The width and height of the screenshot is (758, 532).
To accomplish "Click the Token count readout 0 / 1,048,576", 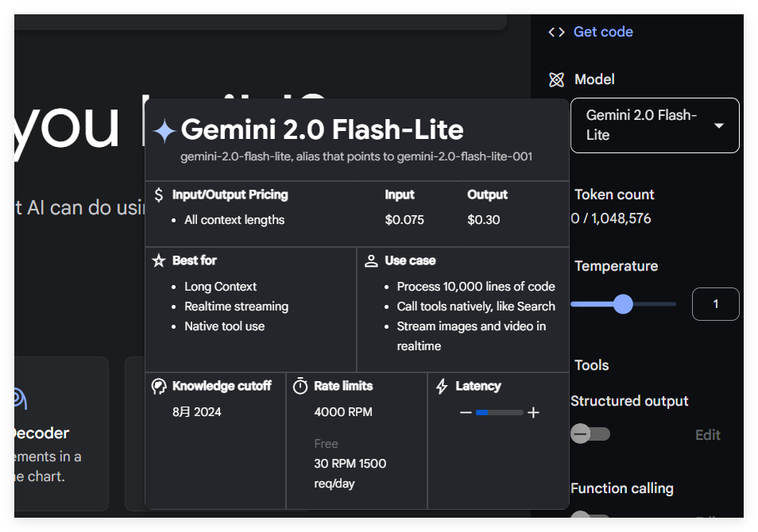I will click(613, 216).
